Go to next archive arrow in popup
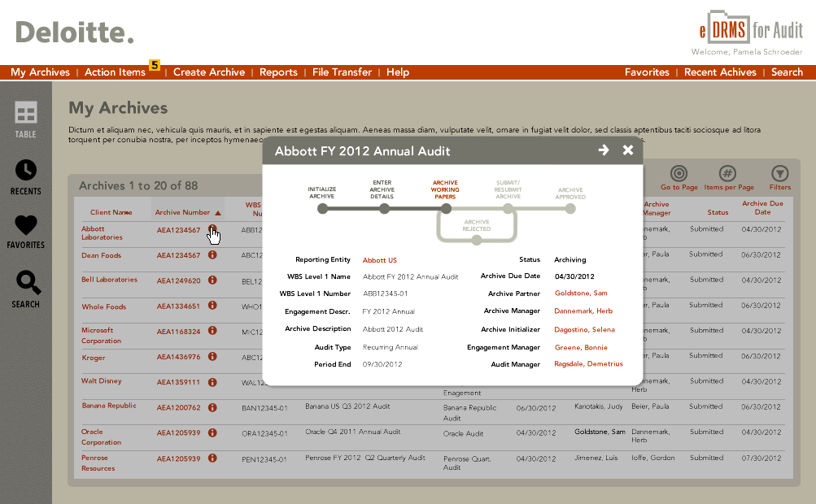The width and height of the screenshot is (816, 504). click(603, 150)
